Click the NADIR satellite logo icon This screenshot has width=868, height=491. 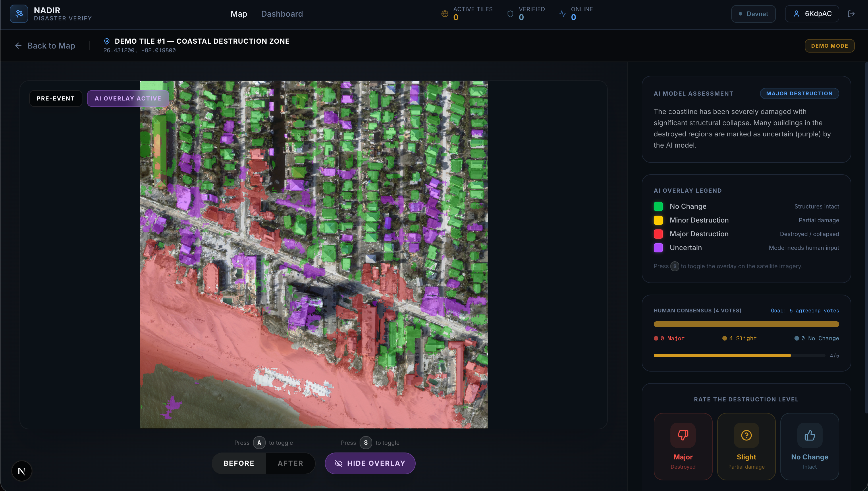(19, 14)
